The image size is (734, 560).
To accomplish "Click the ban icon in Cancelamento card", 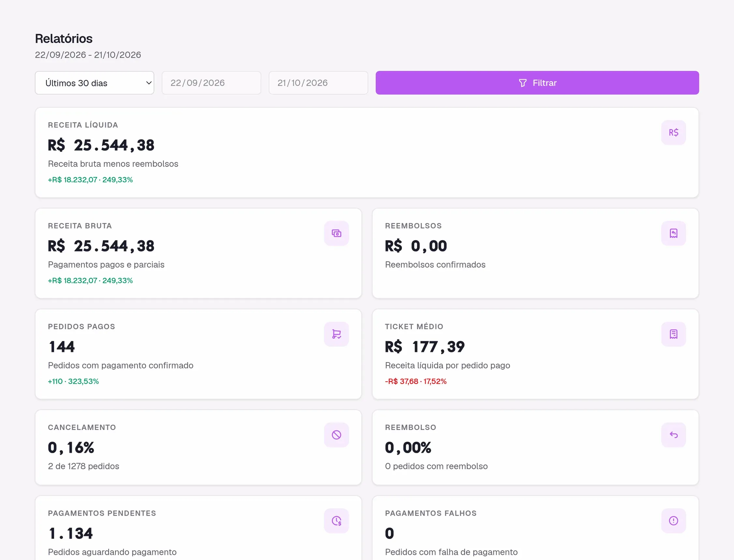I will click(336, 435).
